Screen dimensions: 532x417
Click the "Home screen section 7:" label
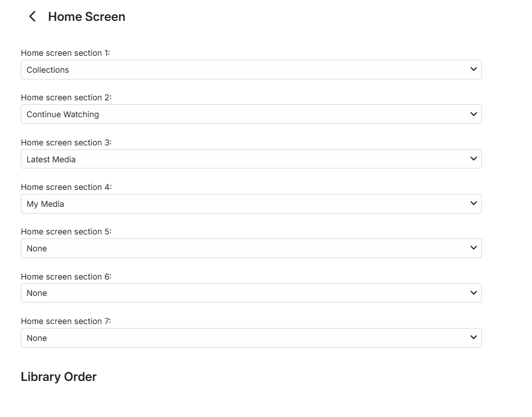click(x=66, y=321)
